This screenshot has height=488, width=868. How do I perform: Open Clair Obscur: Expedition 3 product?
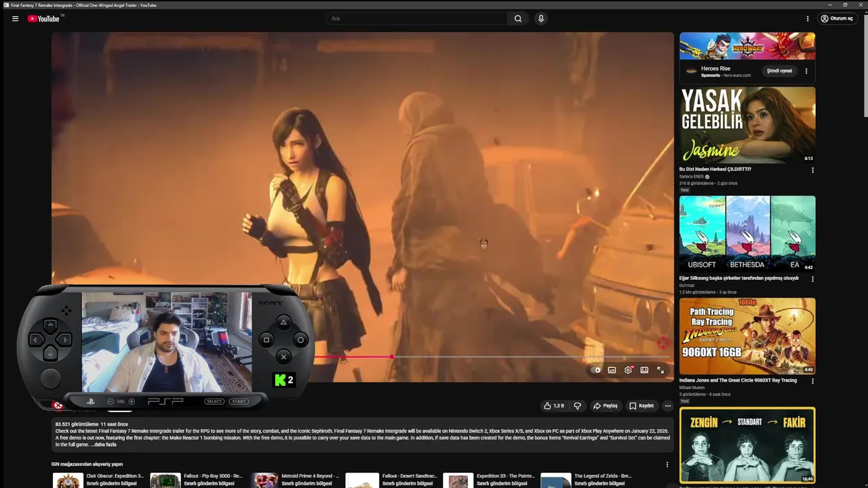click(99, 480)
